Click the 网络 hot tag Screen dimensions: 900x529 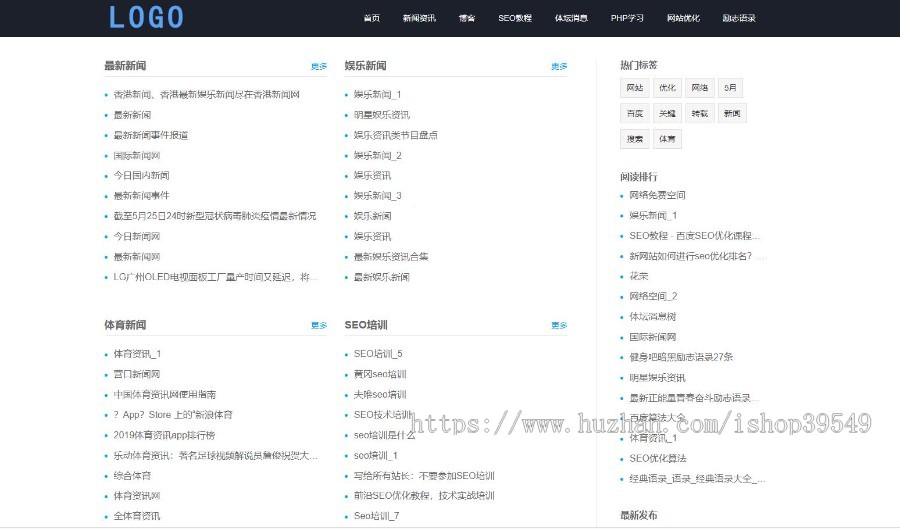[x=700, y=88]
